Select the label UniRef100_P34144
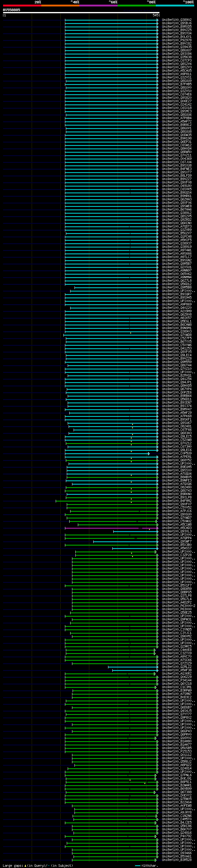This screenshot has width=197, height=868. pos(177,680)
